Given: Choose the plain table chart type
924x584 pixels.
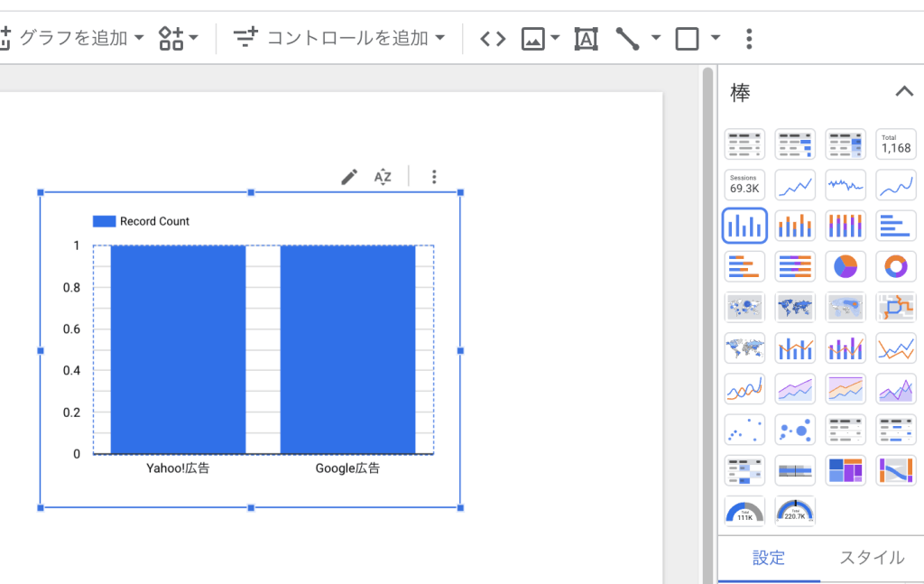Looking at the screenshot, I should (744, 144).
